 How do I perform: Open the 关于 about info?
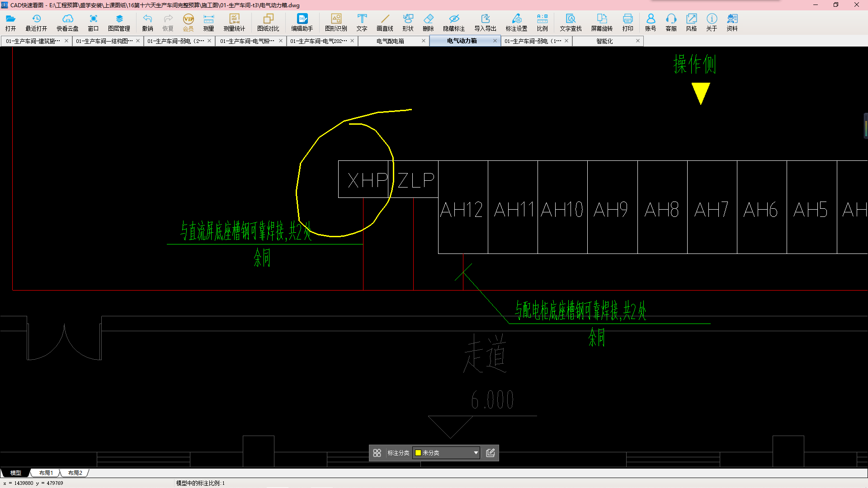[x=712, y=22]
